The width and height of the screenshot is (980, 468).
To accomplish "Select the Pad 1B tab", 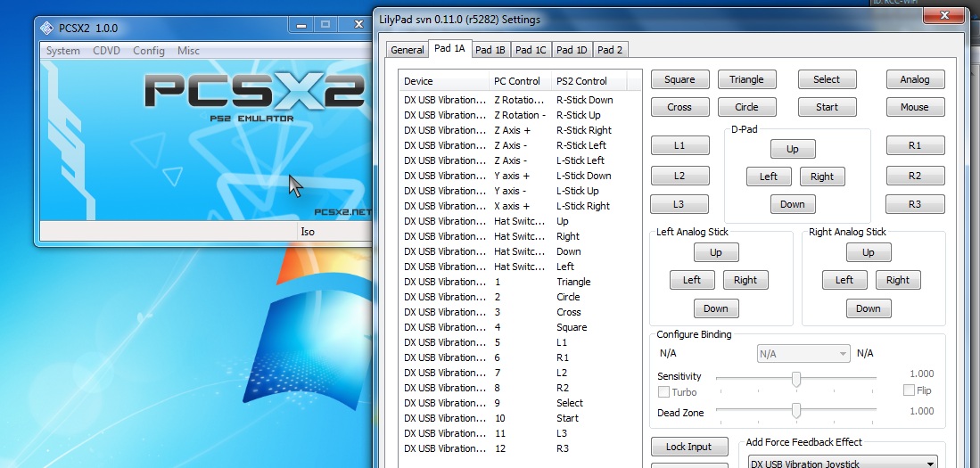I will (x=490, y=50).
